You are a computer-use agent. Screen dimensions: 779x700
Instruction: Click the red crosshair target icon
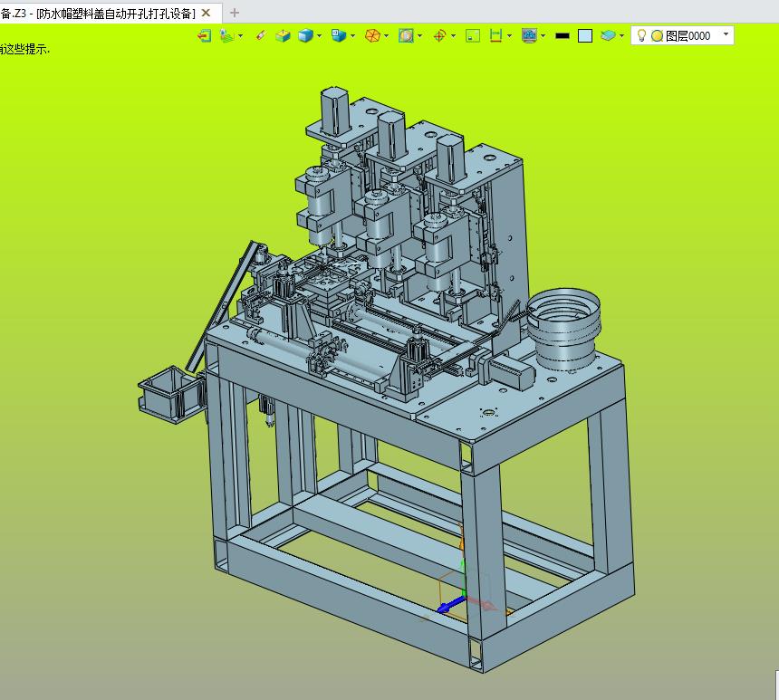coord(439,36)
